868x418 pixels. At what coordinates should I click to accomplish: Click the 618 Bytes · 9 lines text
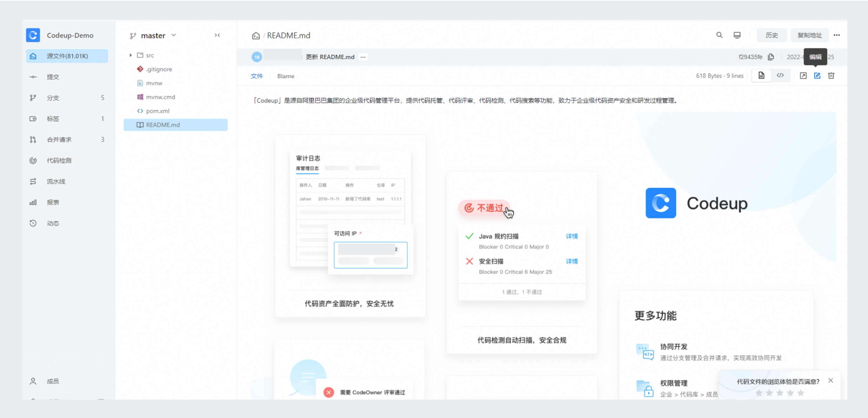[720, 76]
